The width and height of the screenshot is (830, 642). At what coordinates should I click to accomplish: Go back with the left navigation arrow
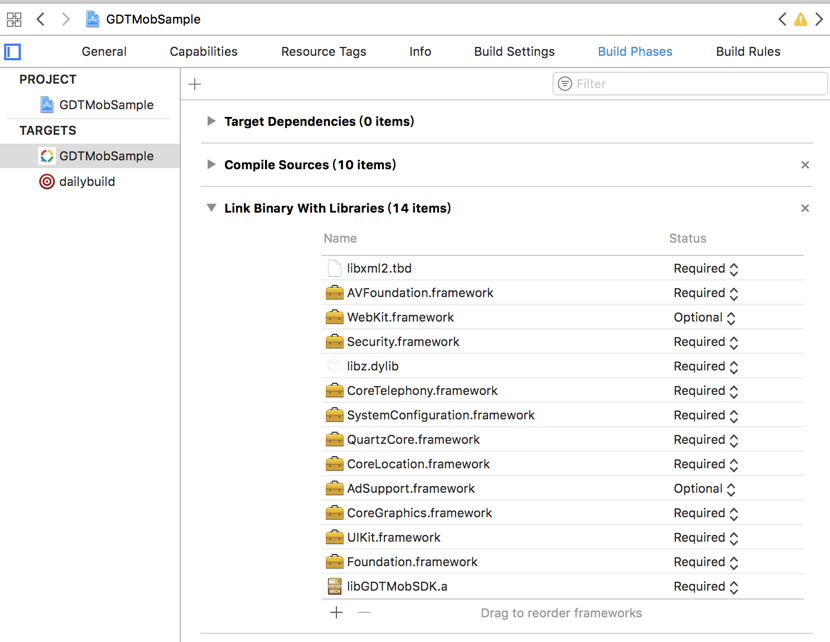click(41, 19)
